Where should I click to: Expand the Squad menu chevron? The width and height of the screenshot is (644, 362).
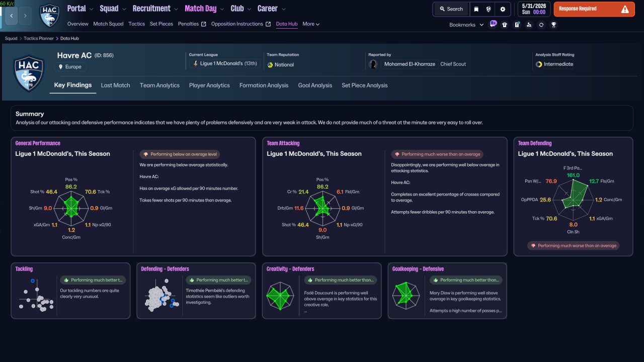[123, 9]
